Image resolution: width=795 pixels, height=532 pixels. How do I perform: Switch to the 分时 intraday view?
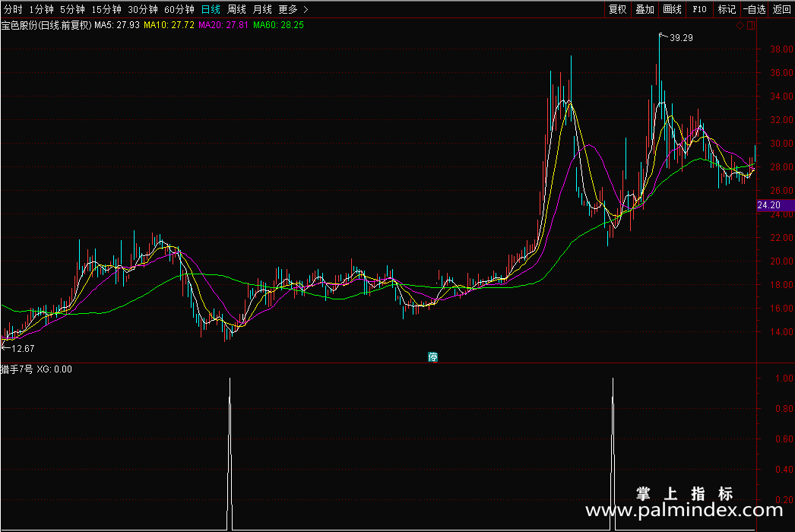click(13, 9)
